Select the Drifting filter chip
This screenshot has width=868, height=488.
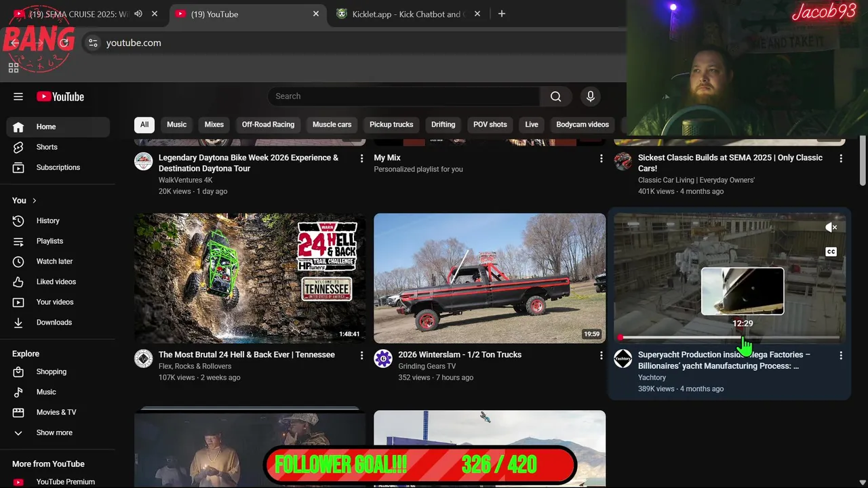[x=443, y=125]
